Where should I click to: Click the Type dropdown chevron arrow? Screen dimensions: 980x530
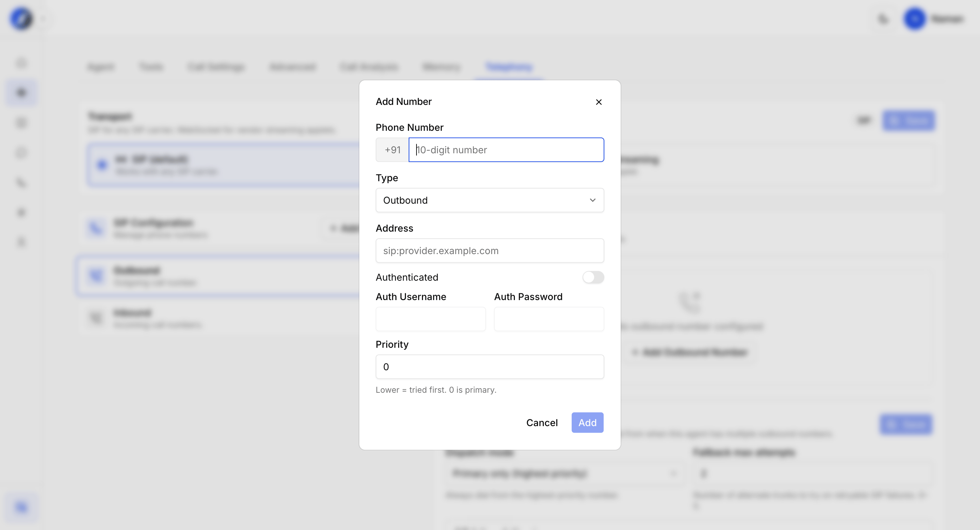coord(592,200)
